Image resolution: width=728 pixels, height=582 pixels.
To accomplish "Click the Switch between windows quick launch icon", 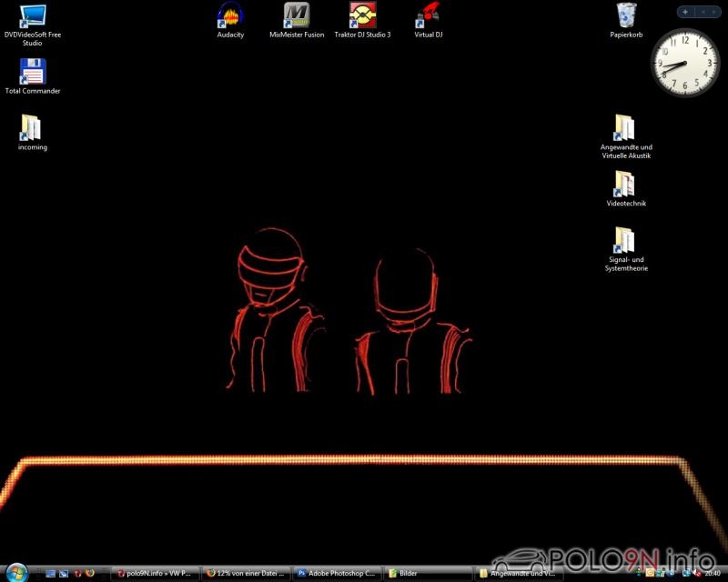I will click(63, 574).
